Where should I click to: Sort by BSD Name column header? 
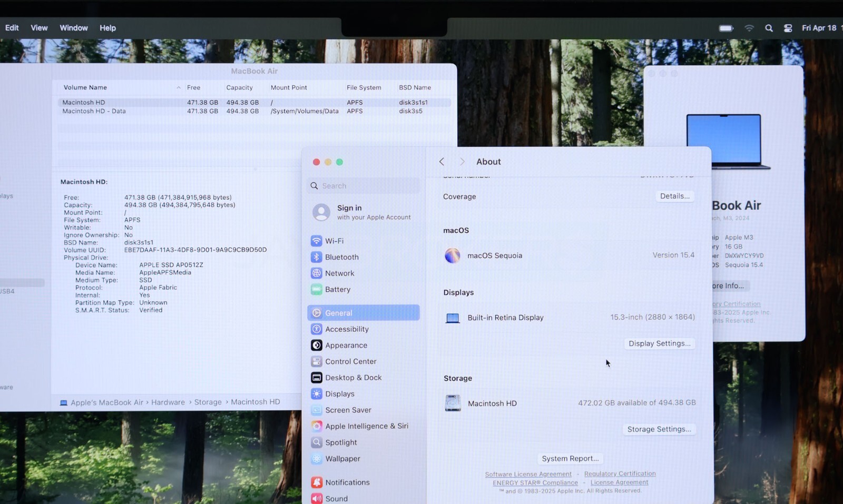click(415, 87)
